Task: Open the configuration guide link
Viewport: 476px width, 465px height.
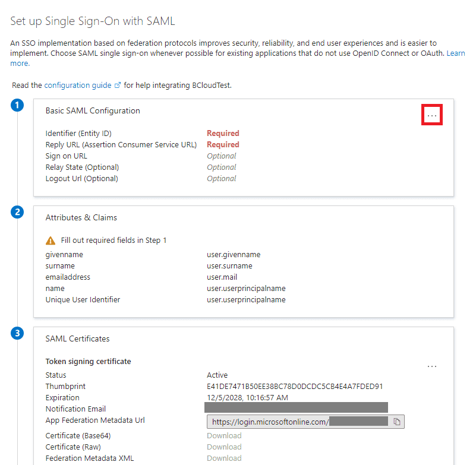Action: click(x=77, y=85)
